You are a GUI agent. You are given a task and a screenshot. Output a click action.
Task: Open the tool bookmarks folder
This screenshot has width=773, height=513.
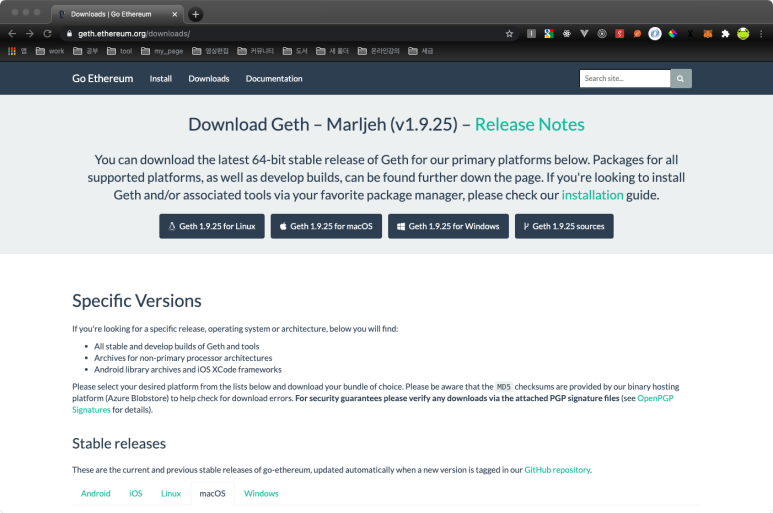(x=119, y=51)
